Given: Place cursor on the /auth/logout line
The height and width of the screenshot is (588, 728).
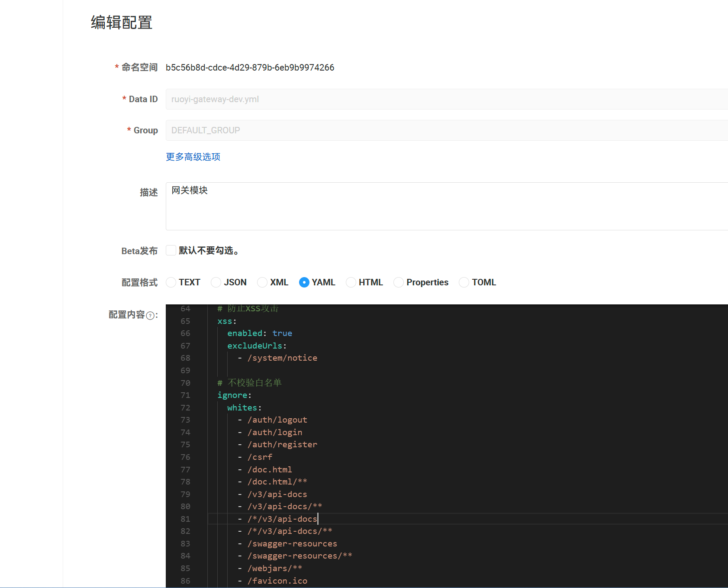Looking at the screenshot, I should 277,420.
